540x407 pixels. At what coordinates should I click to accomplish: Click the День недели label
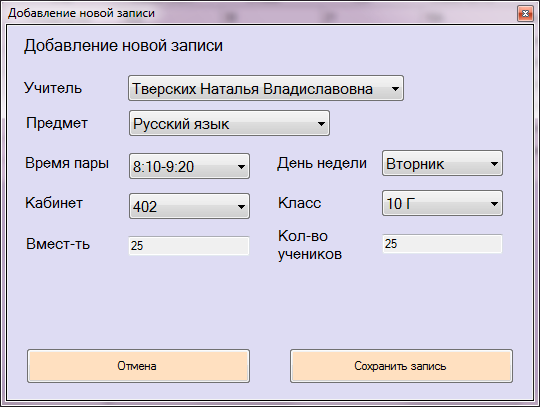(322, 163)
